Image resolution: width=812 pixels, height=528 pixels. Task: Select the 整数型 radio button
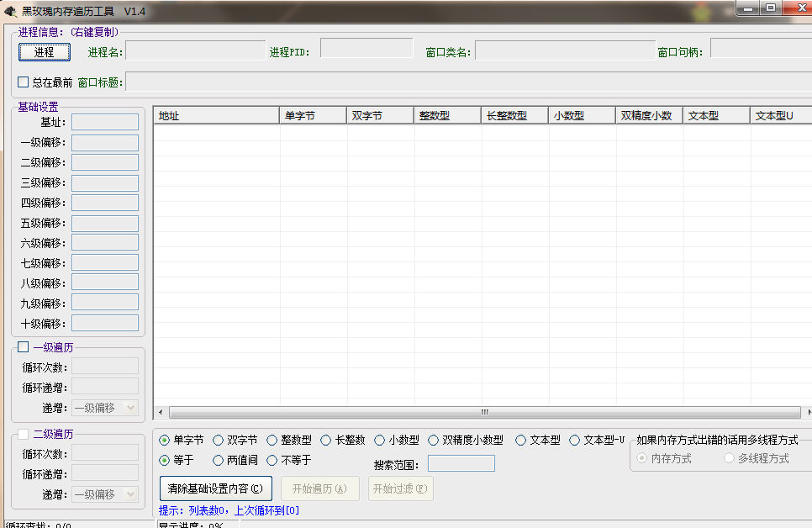tap(272, 441)
